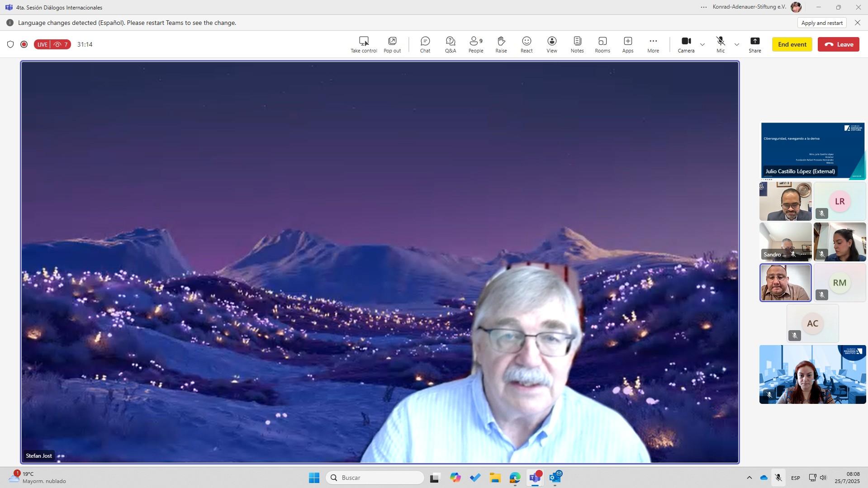The image size is (868, 488).
Task: Raise your hand in the meeting
Action: [x=501, y=44]
